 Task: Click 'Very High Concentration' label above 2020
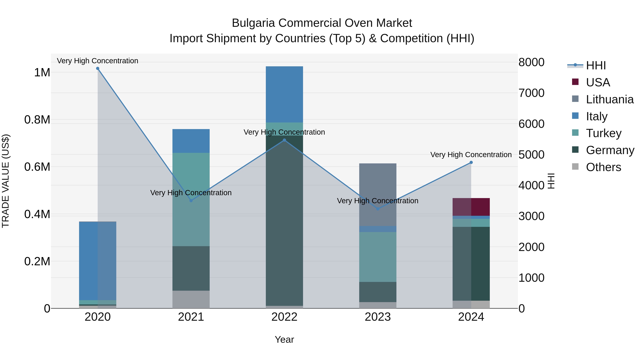97,61
